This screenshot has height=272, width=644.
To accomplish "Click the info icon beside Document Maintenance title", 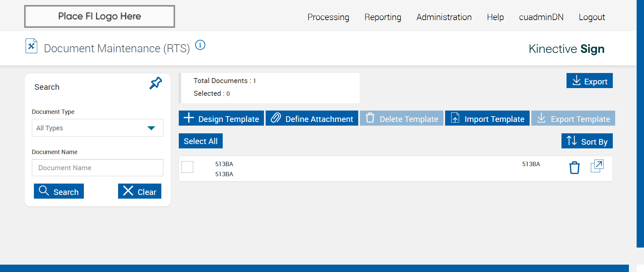I will tap(200, 45).
